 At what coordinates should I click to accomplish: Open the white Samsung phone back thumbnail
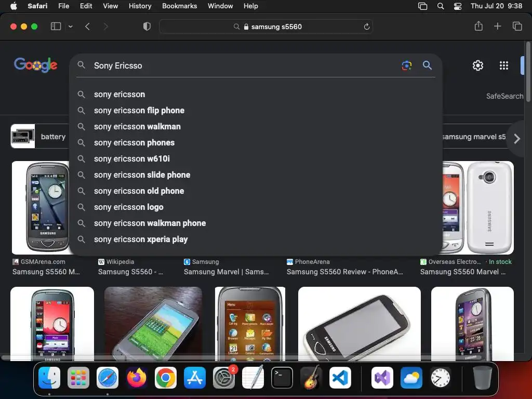pos(478,208)
